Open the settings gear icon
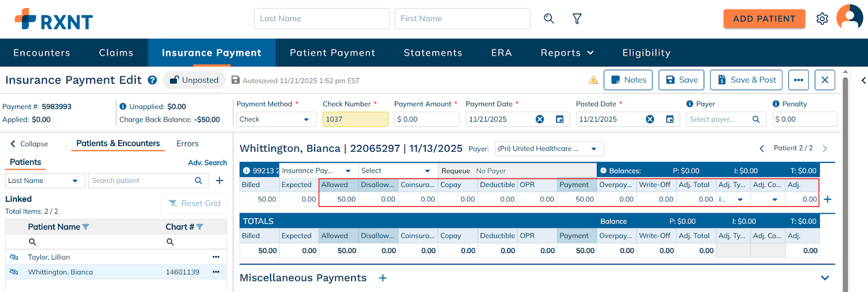Viewport: 868px width, 292px height. [x=822, y=18]
